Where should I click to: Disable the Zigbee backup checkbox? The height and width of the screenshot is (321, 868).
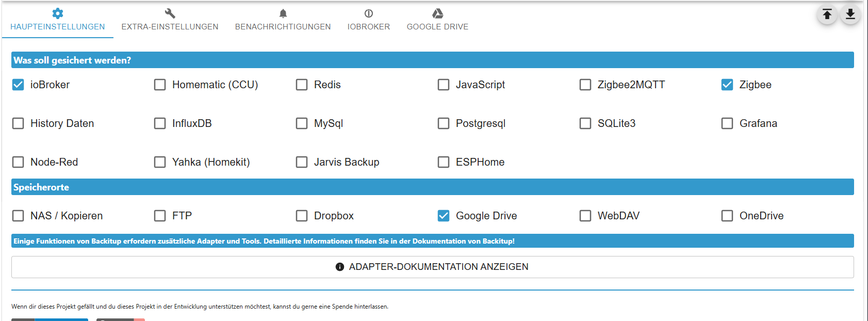(727, 85)
